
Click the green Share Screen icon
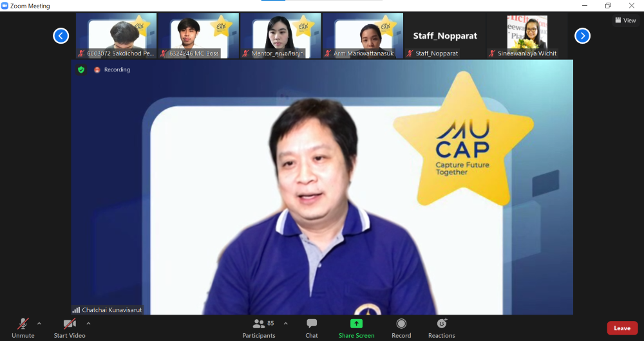click(356, 324)
